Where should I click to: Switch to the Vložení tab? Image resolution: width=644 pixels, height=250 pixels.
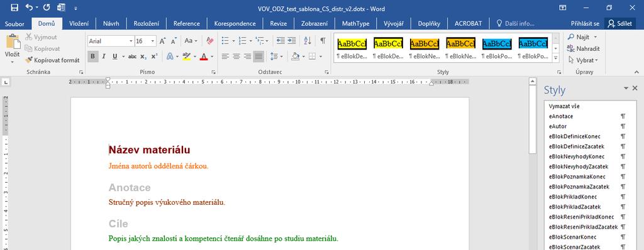79,23
